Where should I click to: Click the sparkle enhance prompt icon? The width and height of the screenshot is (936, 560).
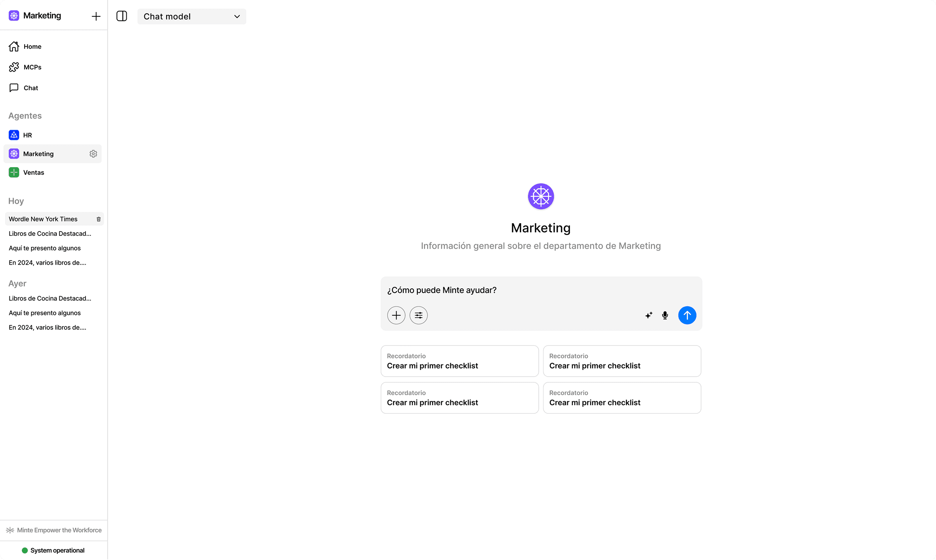pos(649,315)
